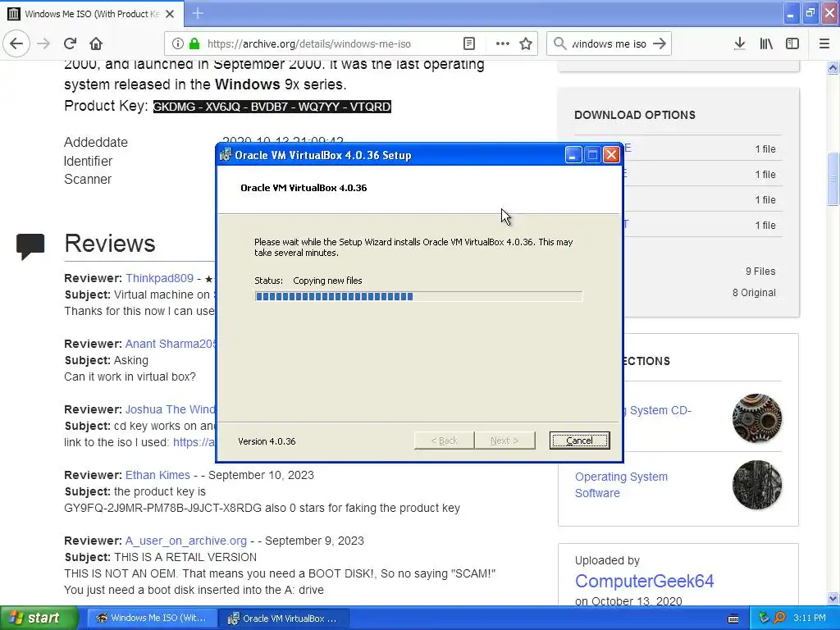Open reviewer A_user_on_archive.org profile
Screen dimensions: 840x630
186,541
